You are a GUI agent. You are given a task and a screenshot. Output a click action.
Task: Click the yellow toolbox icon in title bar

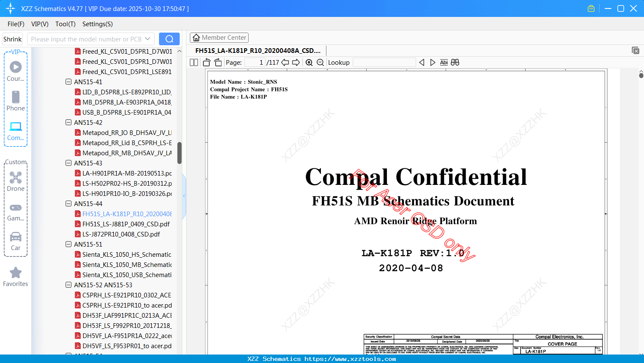pos(591,8)
